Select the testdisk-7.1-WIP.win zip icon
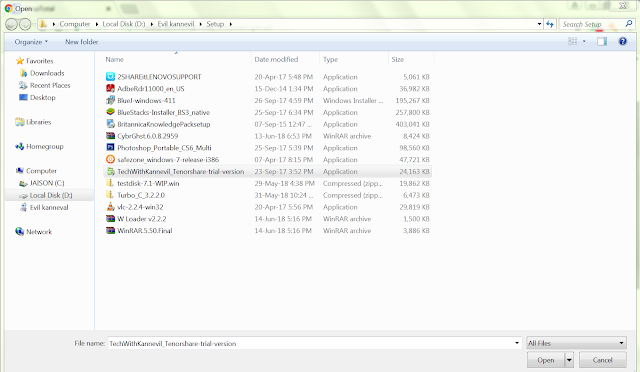 [110, 183]
